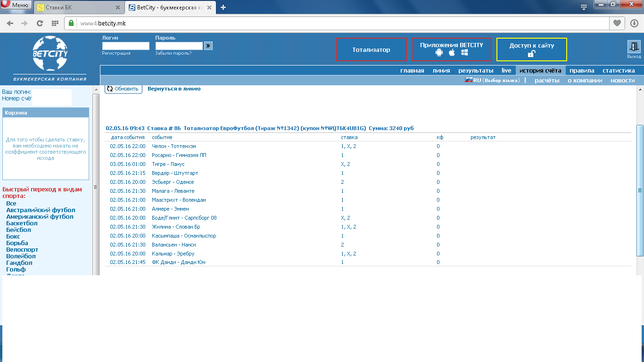Select Гольф sport
This screenshot has height=362, width=644.
tap(16, 270)
